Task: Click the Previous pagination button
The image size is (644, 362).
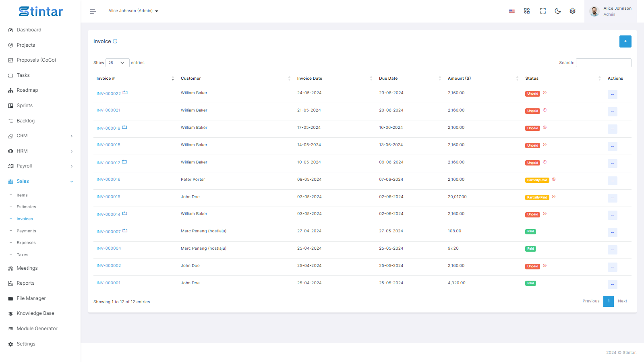Action: coord(591,301)
